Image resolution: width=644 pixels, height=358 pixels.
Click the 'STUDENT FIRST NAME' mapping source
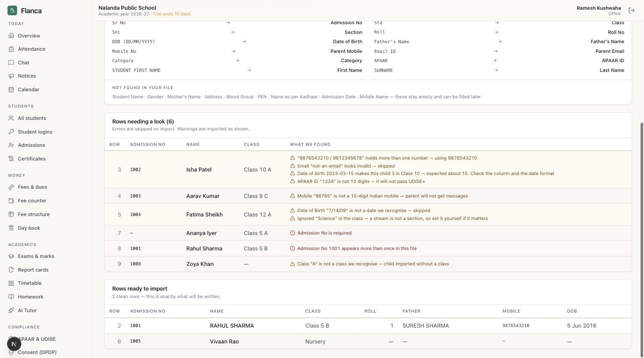136,71
